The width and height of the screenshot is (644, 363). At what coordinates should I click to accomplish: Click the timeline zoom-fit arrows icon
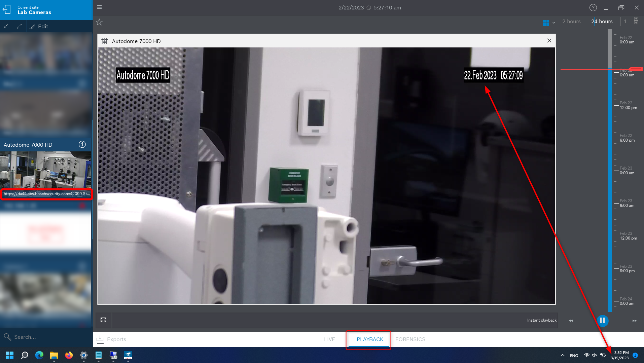coord(636,21)
